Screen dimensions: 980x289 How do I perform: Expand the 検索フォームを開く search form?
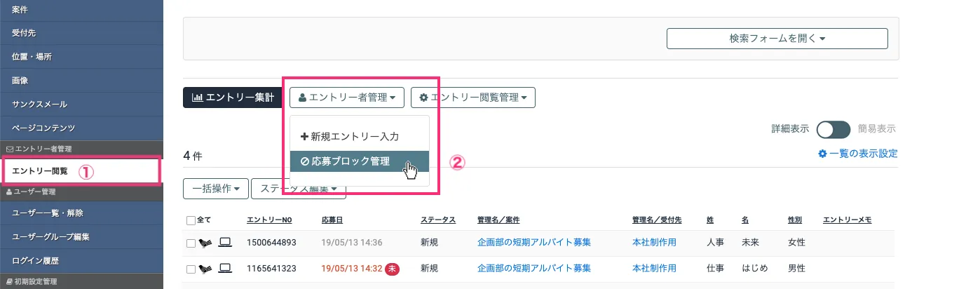click(x=777, y=39)
